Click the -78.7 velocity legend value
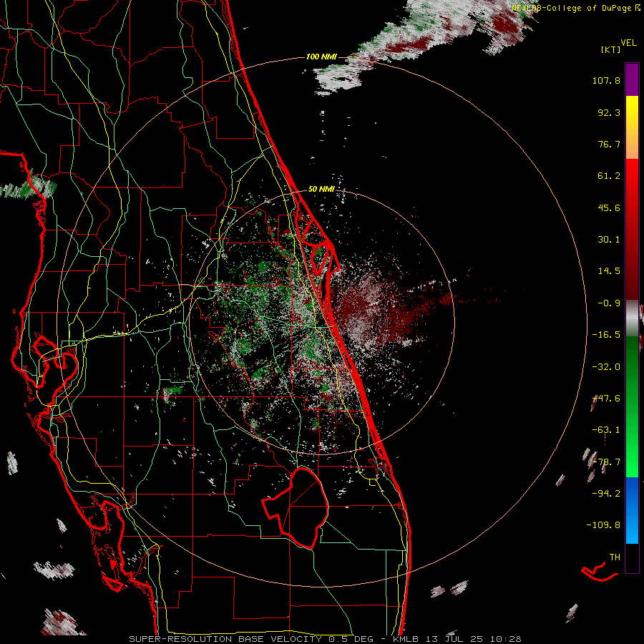Screen dimensions: 644x644 [x=606, y=462]
